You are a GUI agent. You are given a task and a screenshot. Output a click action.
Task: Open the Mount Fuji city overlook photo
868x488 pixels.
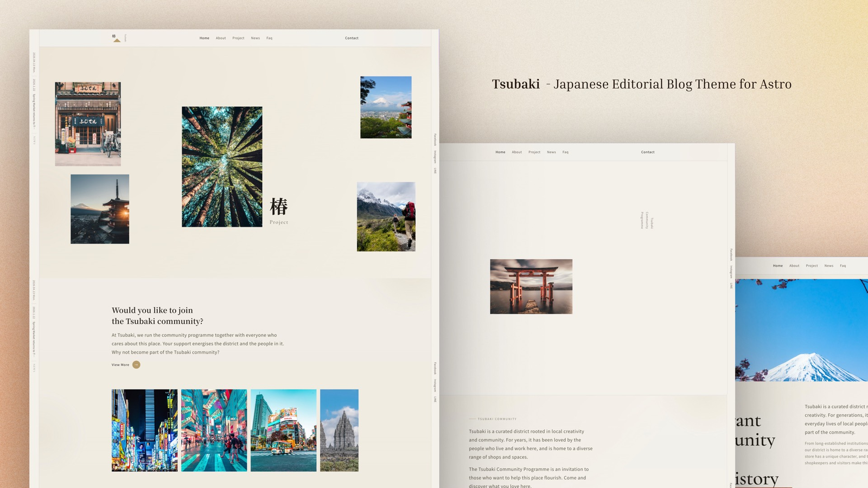click(386, 107)
